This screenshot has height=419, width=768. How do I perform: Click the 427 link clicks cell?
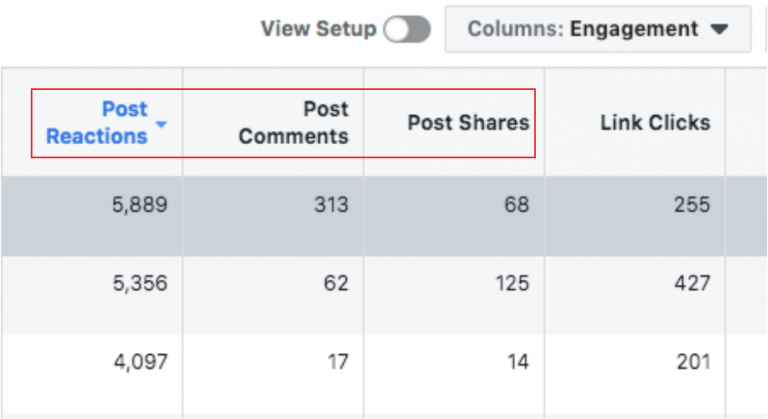point(691,284)
